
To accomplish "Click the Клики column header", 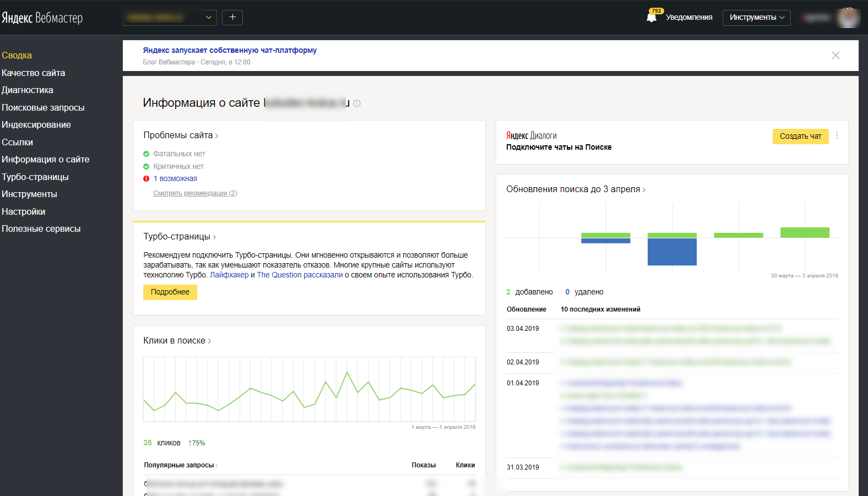I will tap(465, 465).
